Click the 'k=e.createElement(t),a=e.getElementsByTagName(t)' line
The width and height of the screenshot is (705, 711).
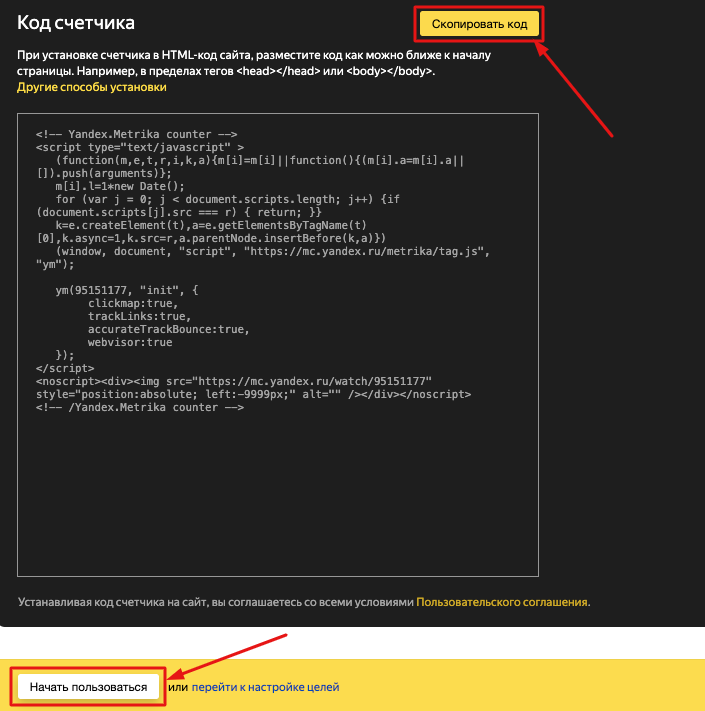(211, 225)
